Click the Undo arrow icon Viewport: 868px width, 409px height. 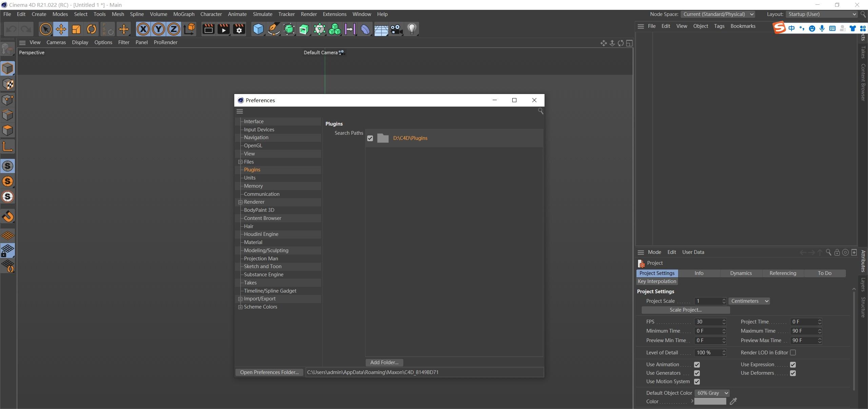tap(11, 29)
